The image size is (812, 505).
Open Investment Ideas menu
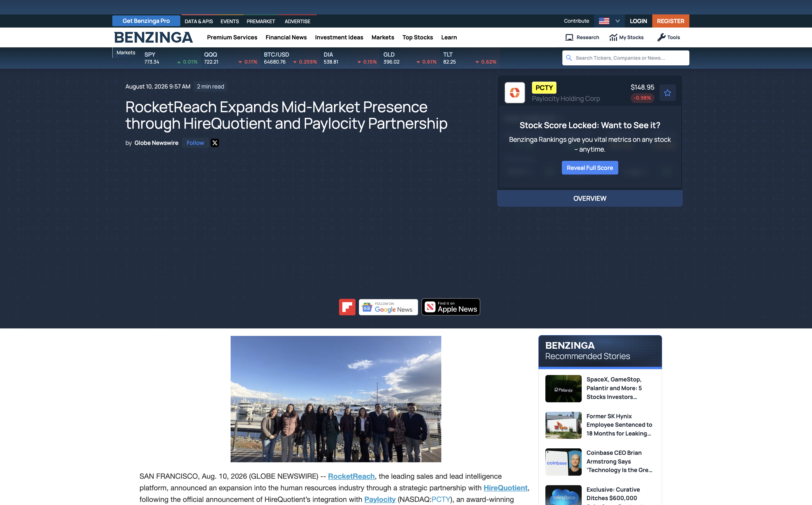339,37
